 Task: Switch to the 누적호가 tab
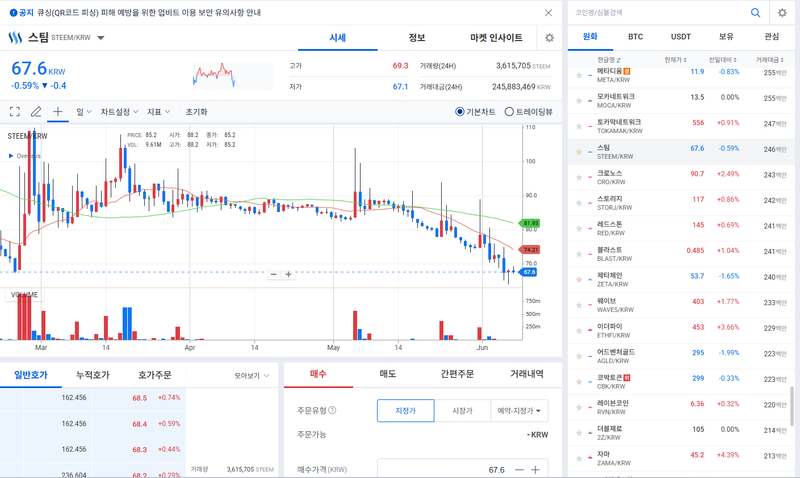click(93, 375)
